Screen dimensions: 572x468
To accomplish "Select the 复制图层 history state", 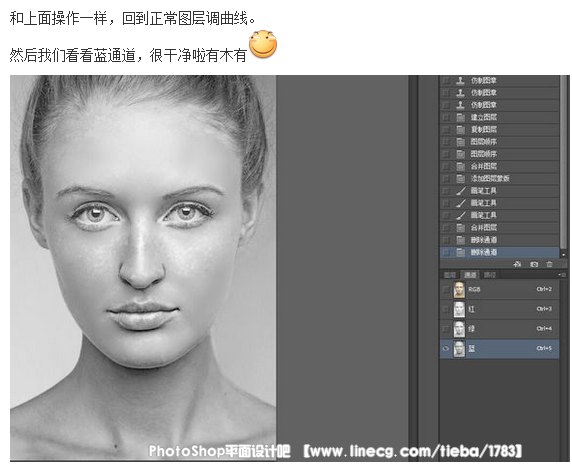I will click(499, 129).
